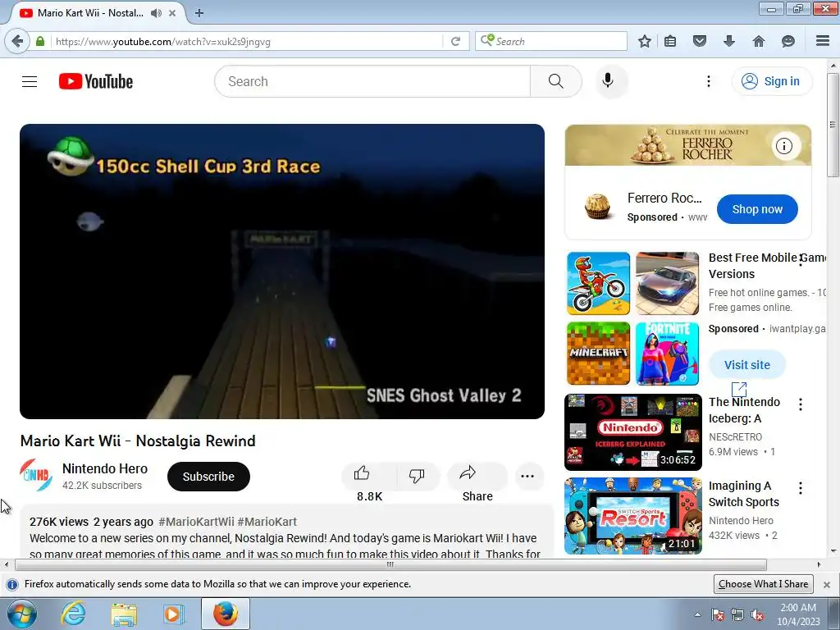
Task: Open the Minecraft game ad thumbnail
Action: 598,354
